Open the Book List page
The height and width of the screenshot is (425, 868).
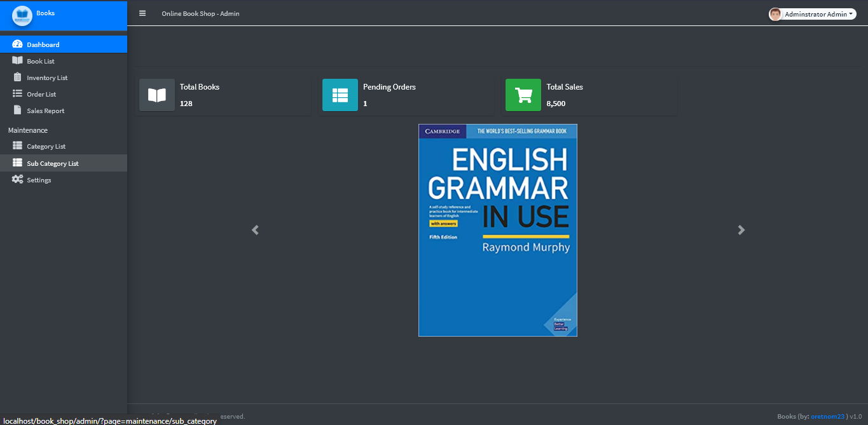(64, 61)
